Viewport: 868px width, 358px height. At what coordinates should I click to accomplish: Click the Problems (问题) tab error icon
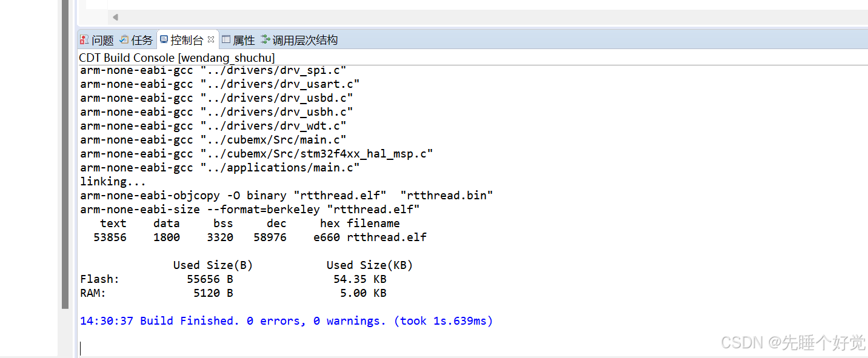[x=83, y=39]
